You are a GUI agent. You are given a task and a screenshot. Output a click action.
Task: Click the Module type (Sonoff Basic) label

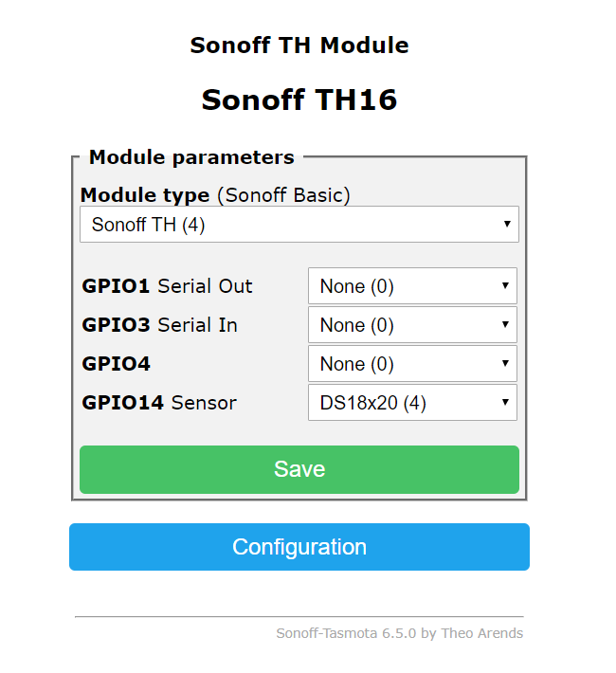[215, 195]
